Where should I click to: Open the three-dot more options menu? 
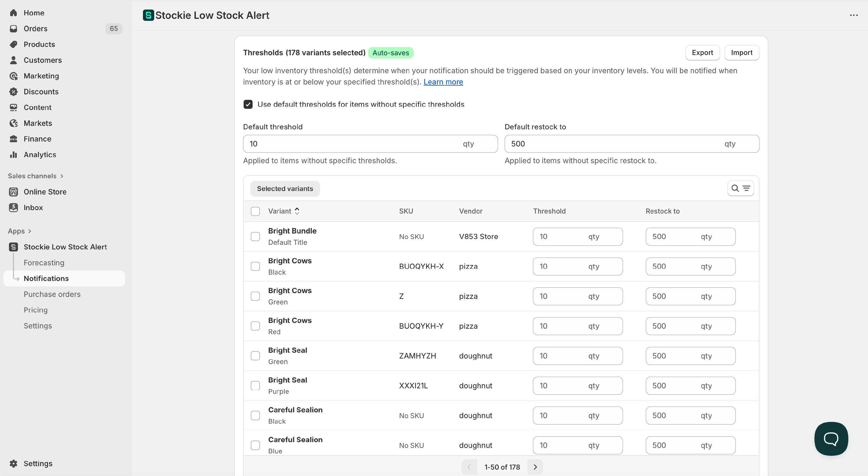pyautogui.click(x=854, y=15)
